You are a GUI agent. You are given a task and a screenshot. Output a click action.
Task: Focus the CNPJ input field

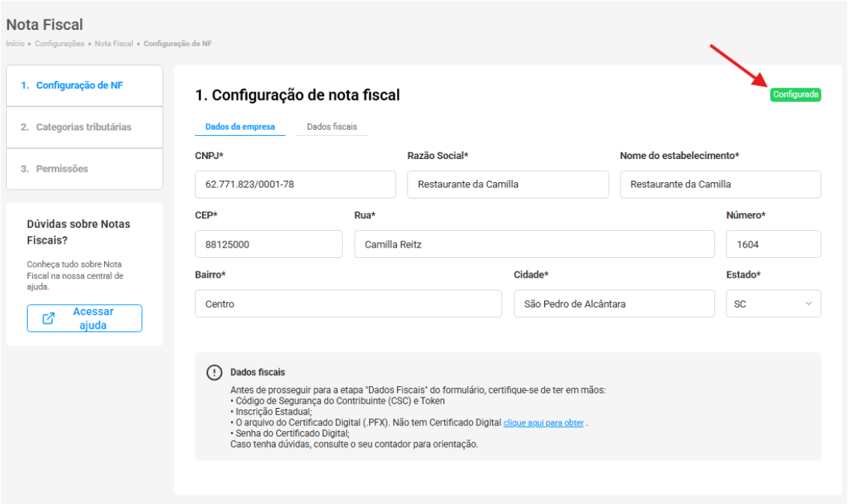[295, 184]
